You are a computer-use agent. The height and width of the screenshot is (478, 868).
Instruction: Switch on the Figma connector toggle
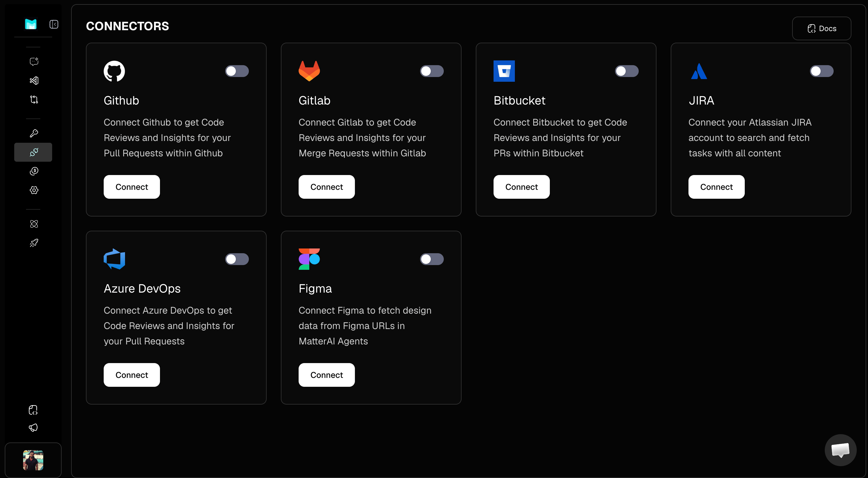(432, 259)
